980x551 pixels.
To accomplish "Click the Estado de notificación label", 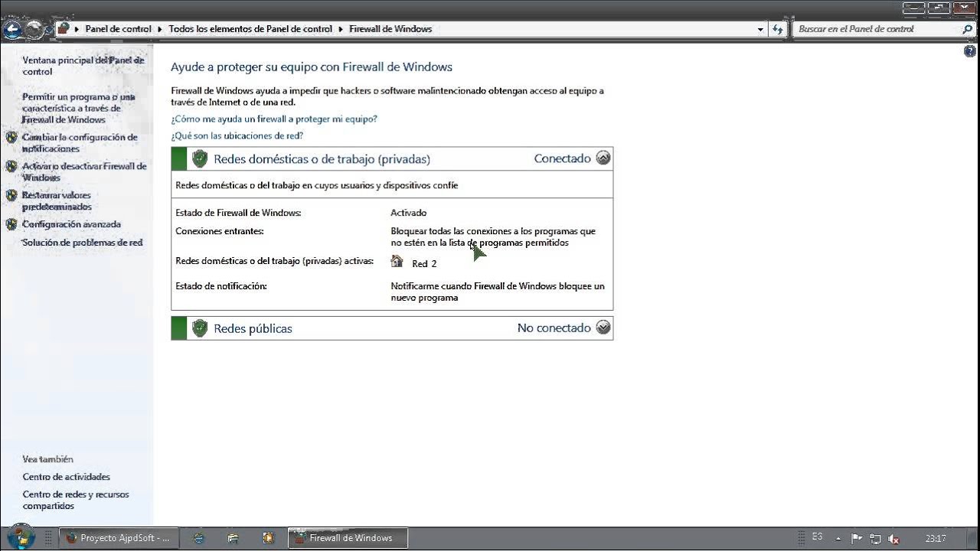I will tap(221, 285).
